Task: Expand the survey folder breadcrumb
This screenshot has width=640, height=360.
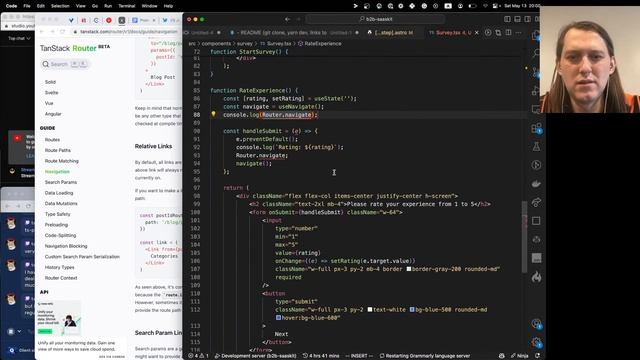Action: pos(244,43)
